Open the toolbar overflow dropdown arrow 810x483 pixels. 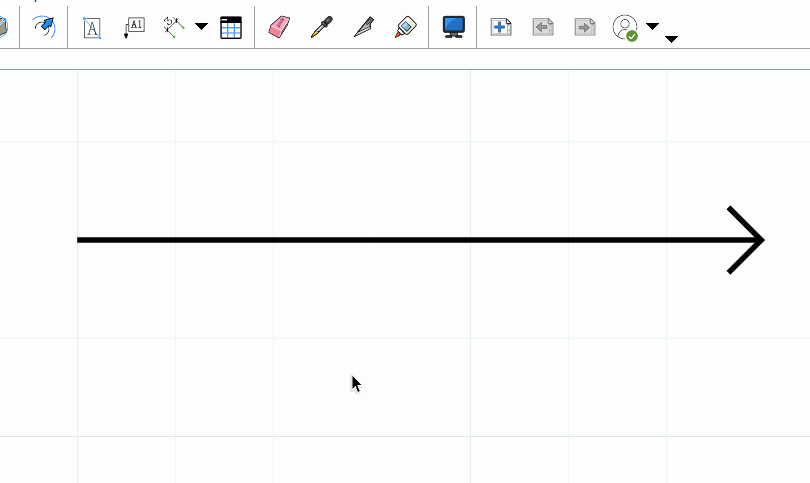coord(671,39)
